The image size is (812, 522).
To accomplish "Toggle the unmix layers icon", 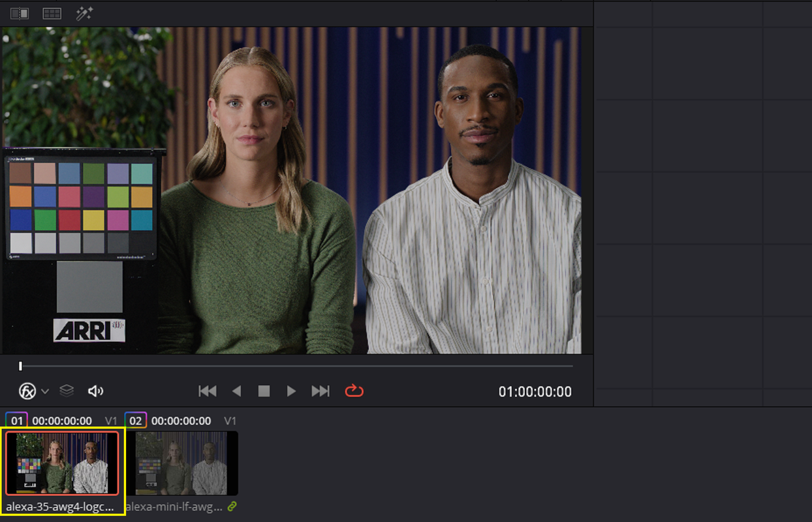I will coord(67,391).
